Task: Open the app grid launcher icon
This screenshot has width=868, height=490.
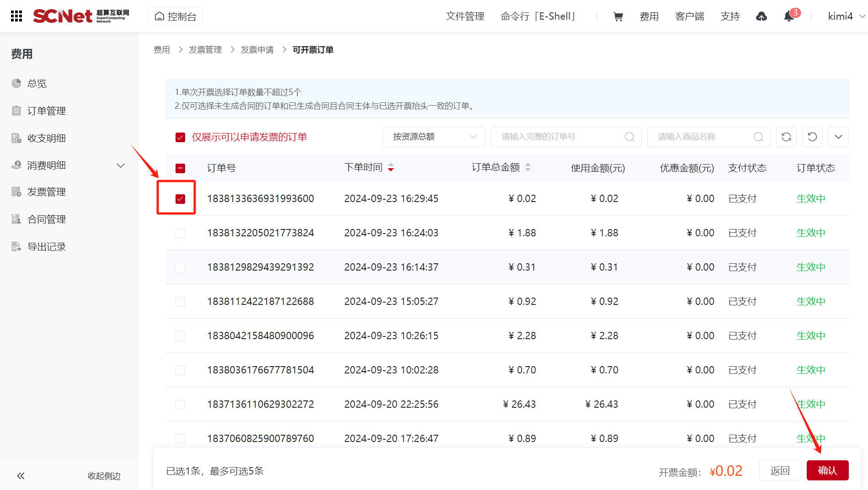Action: click(x=16, y=16)
